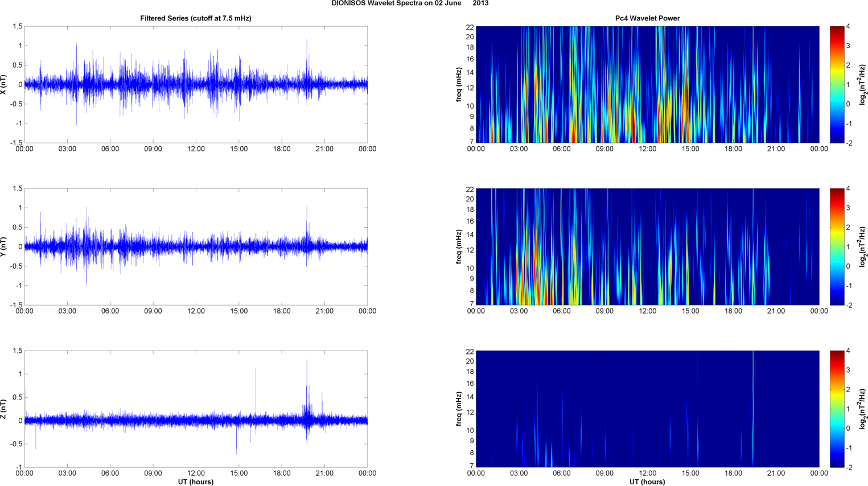Select the middle wavelet power spectrogram
868x486 pixels.
pyautogui.click(x=647, y=246)
